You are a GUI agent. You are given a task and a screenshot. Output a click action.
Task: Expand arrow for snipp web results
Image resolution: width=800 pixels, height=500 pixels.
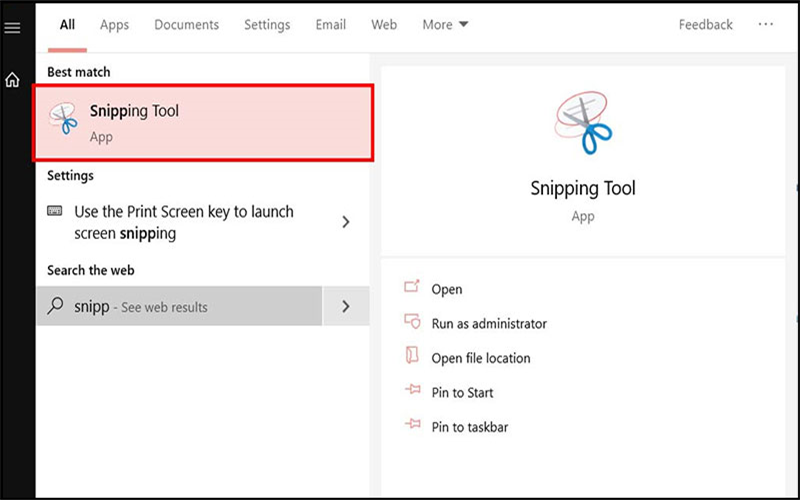(x=346, y=306)
